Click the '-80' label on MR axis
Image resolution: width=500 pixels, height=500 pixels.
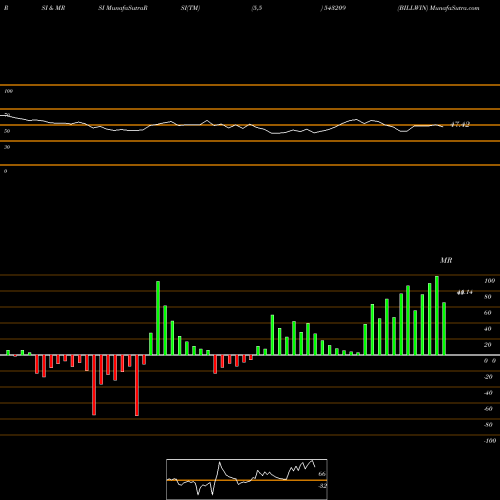[x=488, y=425]
